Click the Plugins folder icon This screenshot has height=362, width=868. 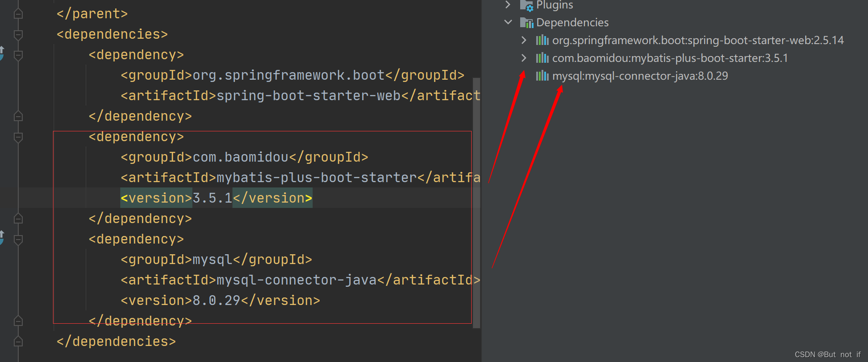click(x=526, y=5)
